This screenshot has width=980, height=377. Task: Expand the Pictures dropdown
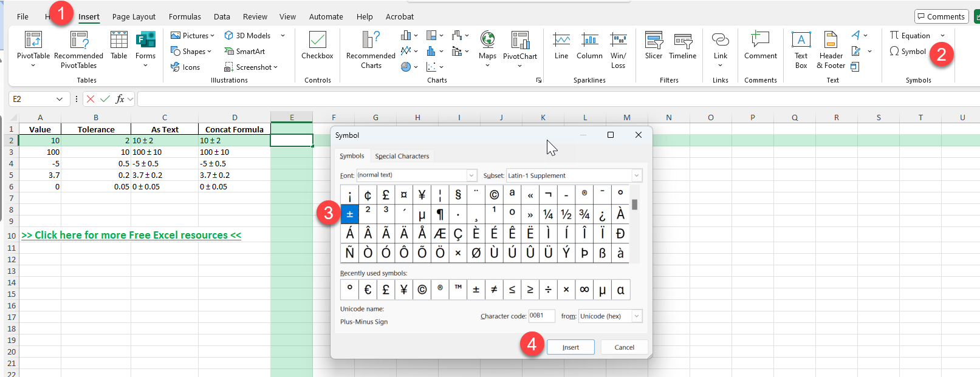pyautogui.click(x=212, y=36)
